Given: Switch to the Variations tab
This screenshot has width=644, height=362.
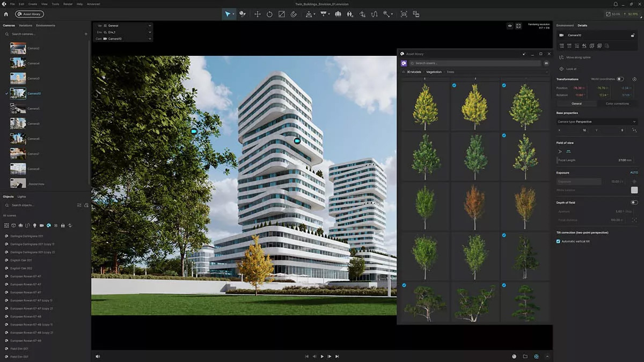Looking at the screenshot, I should pyautogui.click(x=25, y=25).
